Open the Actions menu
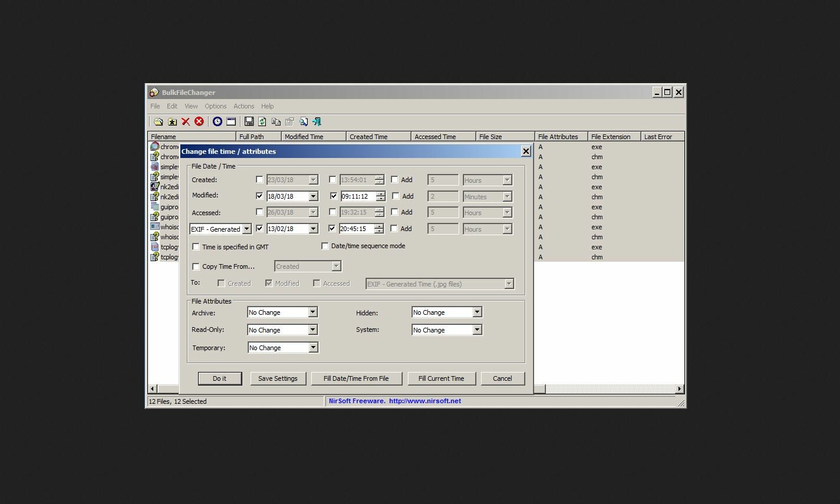840x504 pixels. [243, 106]
